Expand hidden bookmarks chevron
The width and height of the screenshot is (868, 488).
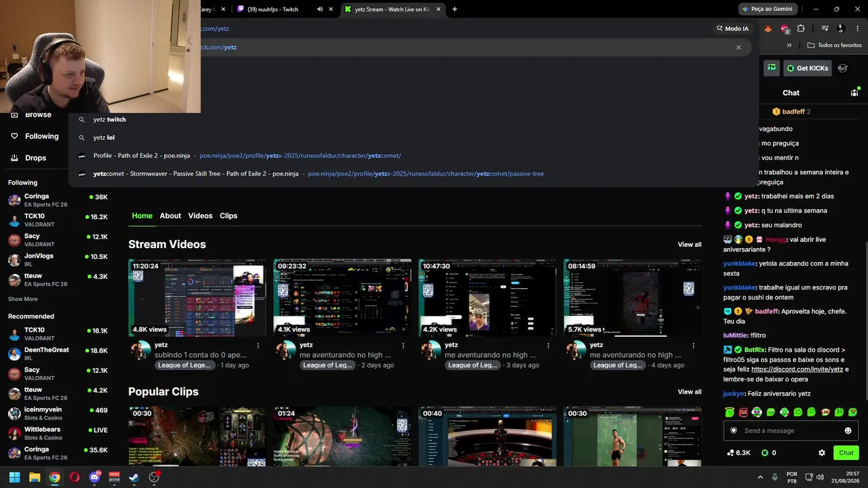coord(789,45)
